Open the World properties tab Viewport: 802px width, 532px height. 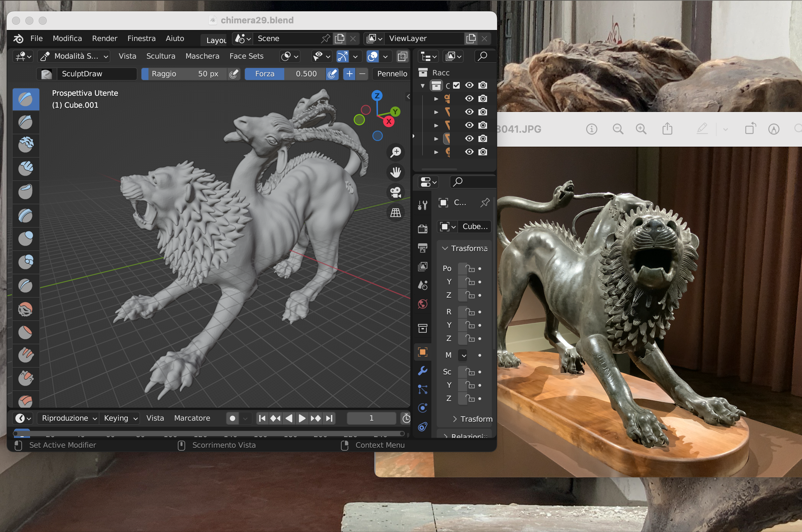pos(422,304)
